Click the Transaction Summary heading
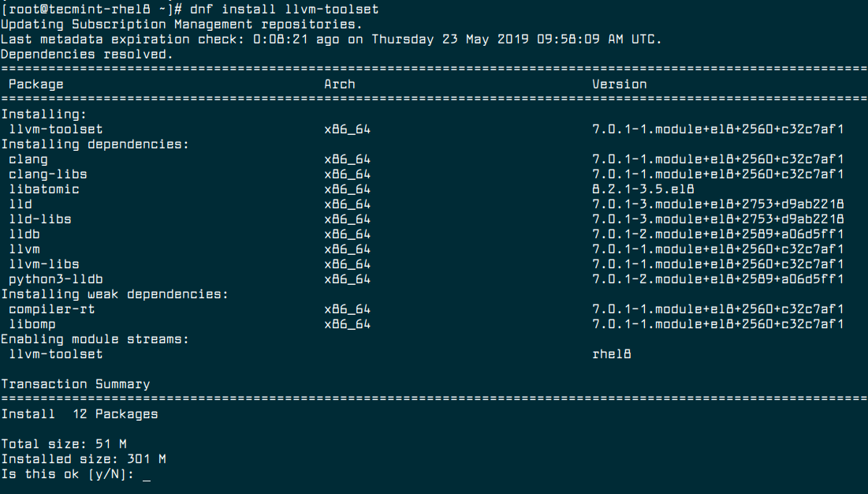 pyautogui.click(x=75, y=384)
